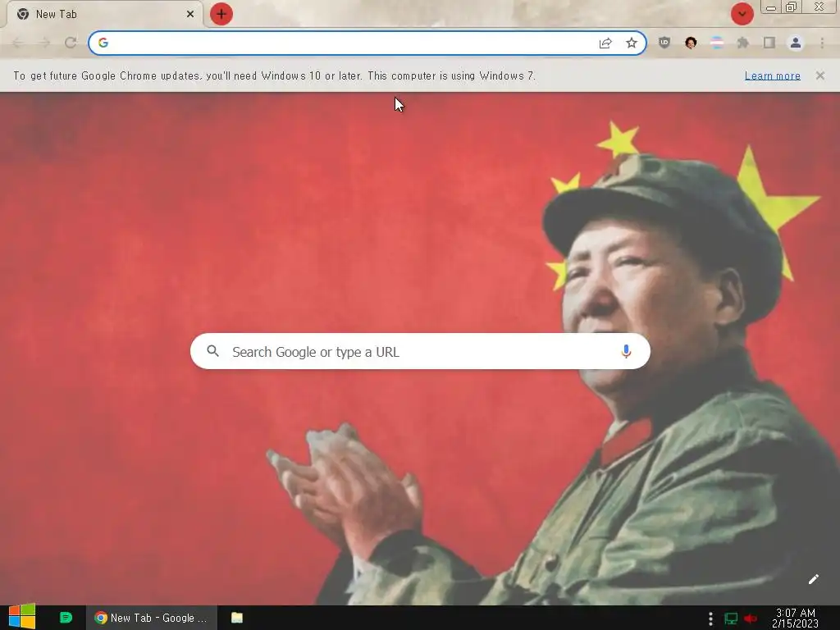This screenshot has height=630, width=840.
Task: Go forward to the next page
Action: coord(44,43)
